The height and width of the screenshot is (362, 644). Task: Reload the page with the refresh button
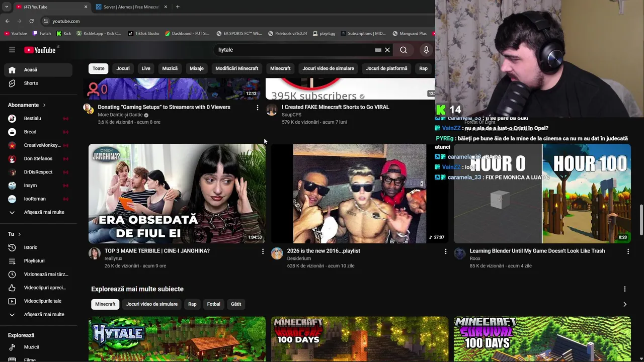coord(31,21)
